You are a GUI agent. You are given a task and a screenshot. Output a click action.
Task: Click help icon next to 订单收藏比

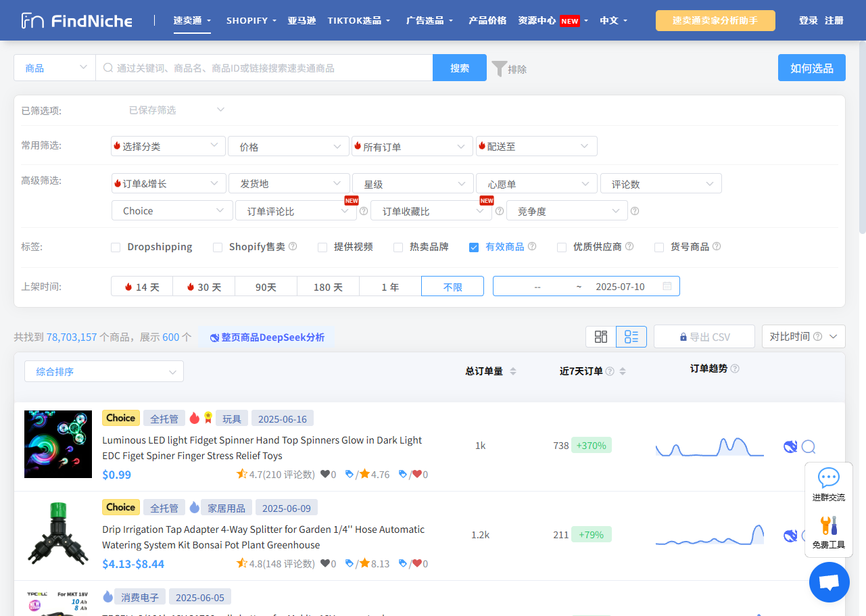[x=500, y=211]
